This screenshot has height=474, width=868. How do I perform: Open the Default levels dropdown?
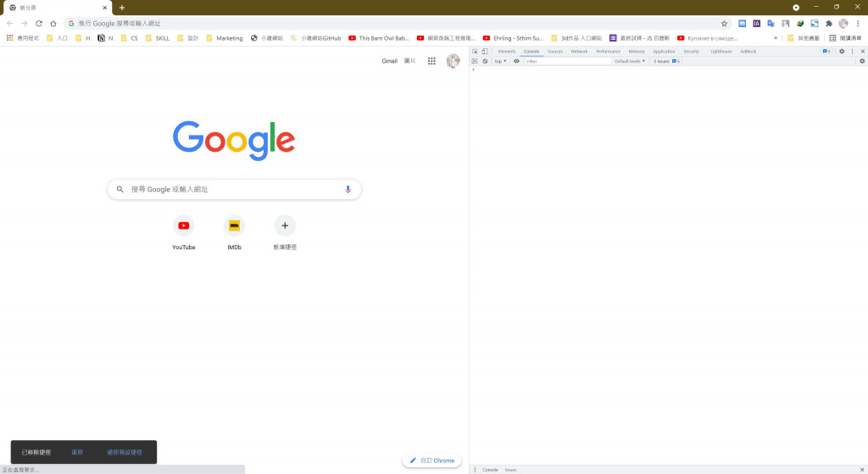coord(630,61)
